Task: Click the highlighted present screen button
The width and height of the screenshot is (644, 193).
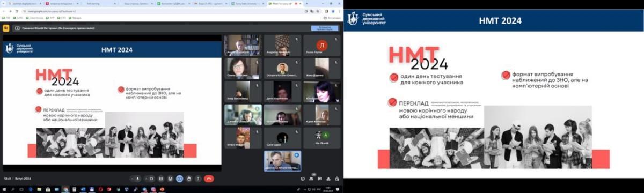Action: [x=180, y=179]
